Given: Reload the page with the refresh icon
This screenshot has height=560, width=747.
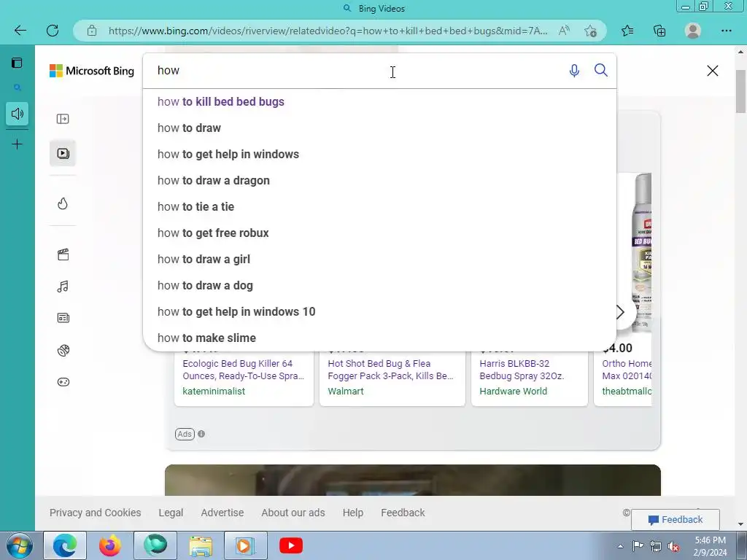Looking at the screenshot, I should click(x=53, y=31).
